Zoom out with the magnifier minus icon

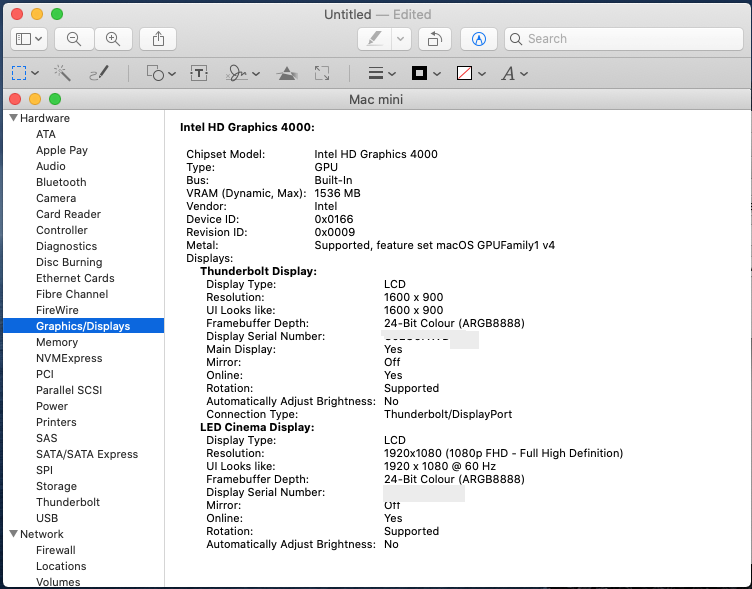click(74, 39)
